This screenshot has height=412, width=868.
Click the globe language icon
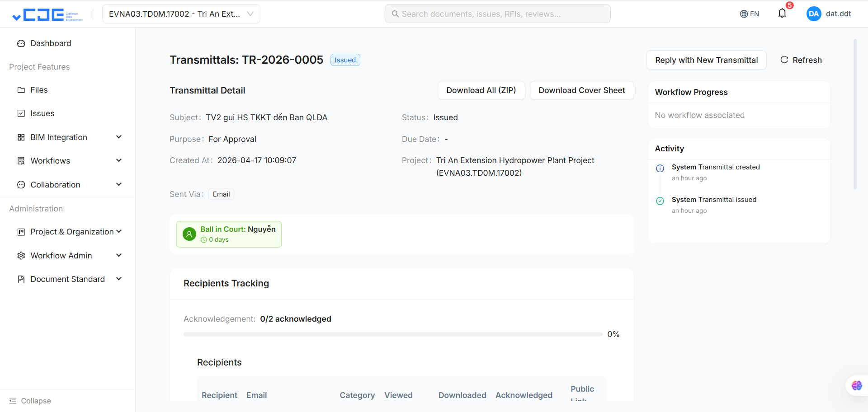click(x=744, y=14)
